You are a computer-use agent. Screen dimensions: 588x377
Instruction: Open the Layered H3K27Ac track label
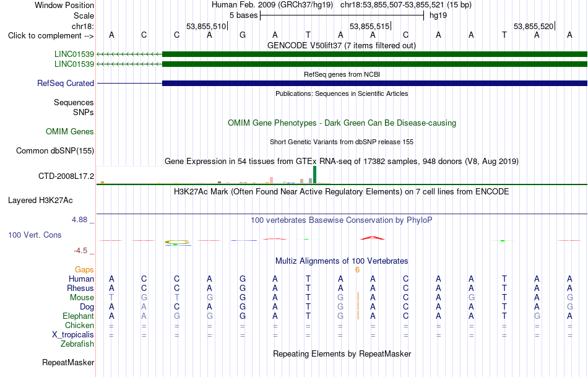coord(40,201)
